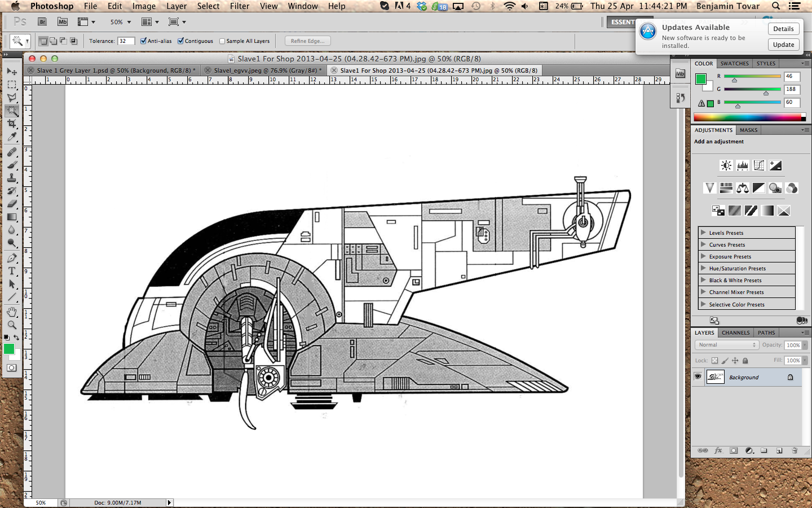Add a layer mask
Viewport: 812px width, 508px height.
(x=734, y=450)
